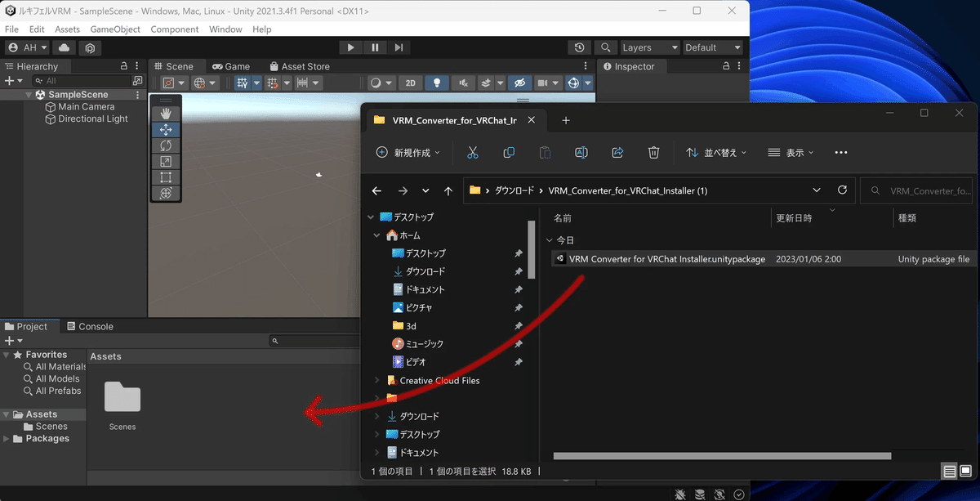
Task: Open Scene camera settings icon
Action: click(547, 83)
